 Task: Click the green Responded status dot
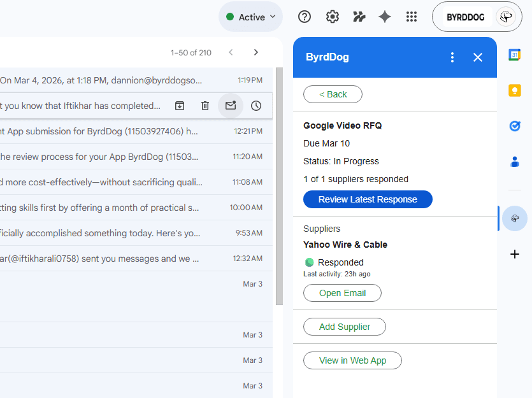309,262
